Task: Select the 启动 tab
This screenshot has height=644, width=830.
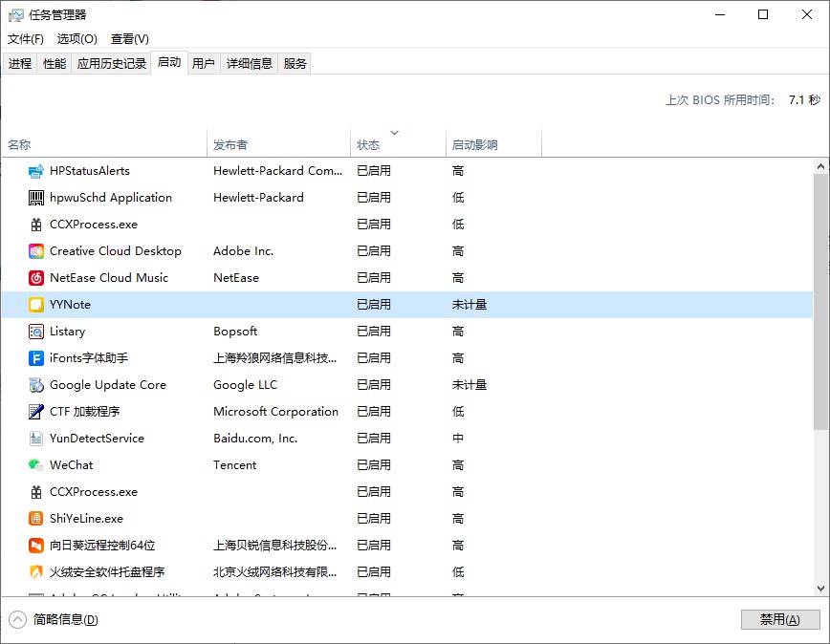Action: pyautogui.click(x=169, y=62)
